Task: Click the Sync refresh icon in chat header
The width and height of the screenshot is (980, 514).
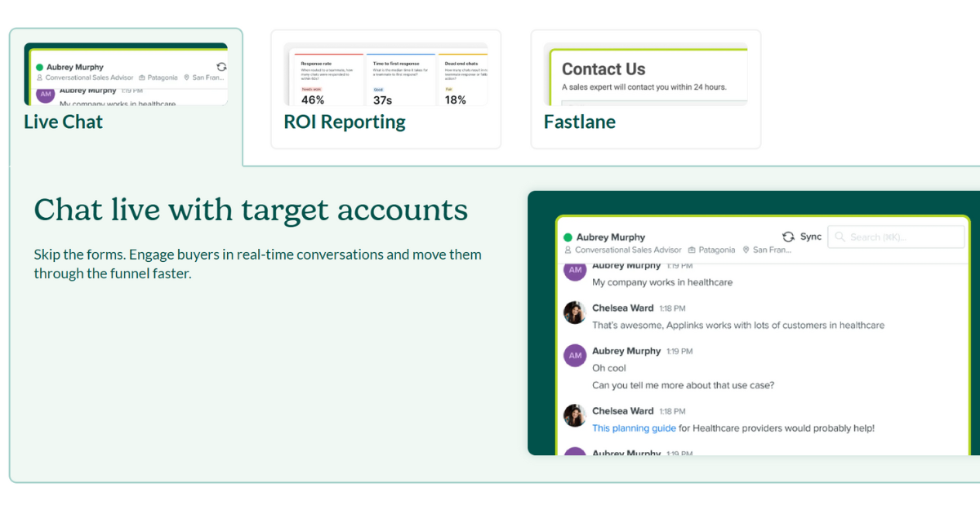Action: (788, 237)
